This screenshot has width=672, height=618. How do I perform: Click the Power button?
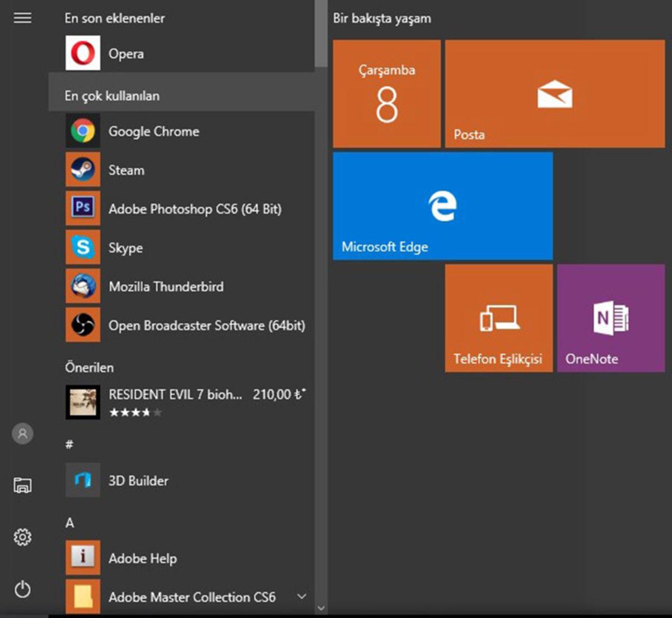22,589
